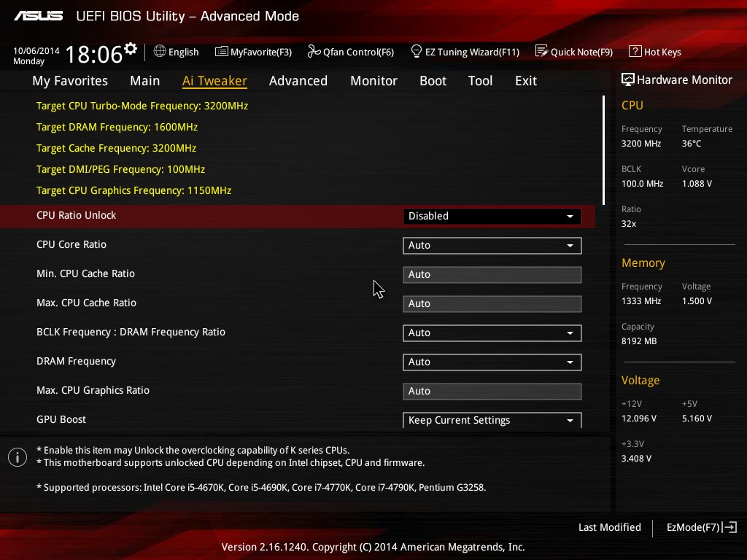Click the 10/06/2014 date text

[36, 50]
